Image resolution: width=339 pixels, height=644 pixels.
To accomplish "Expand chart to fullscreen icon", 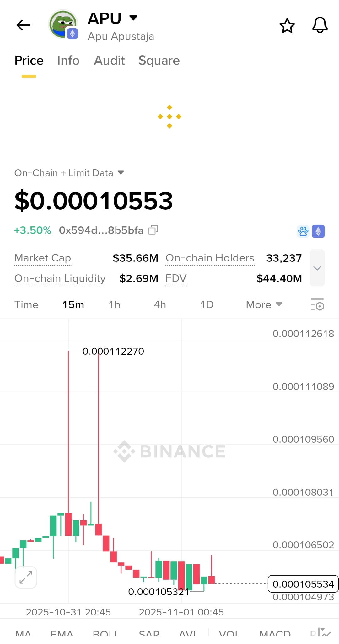I will coord(26,577).
